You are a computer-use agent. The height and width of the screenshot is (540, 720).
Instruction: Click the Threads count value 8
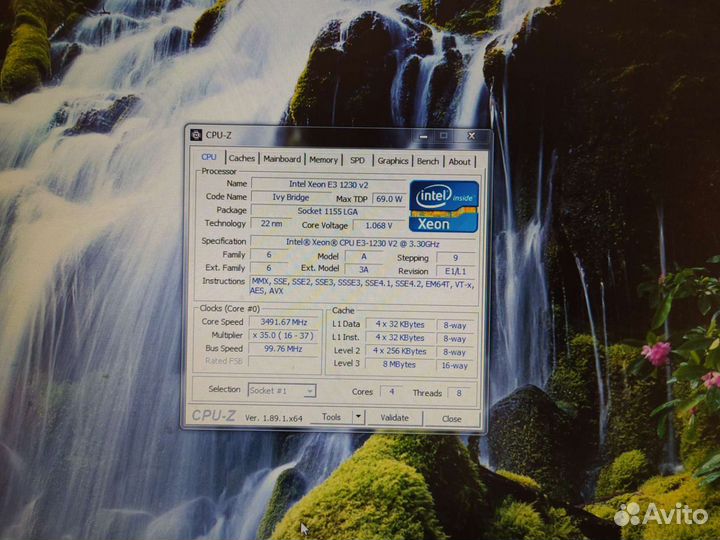(459, 393)
